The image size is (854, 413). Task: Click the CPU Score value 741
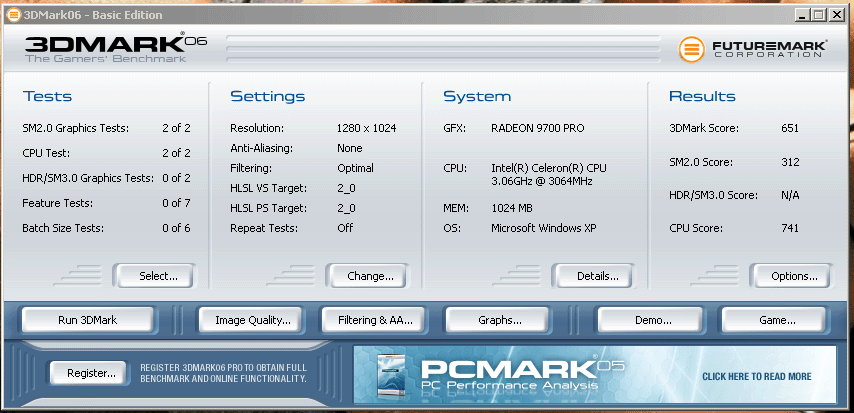(x=789, y=228)
